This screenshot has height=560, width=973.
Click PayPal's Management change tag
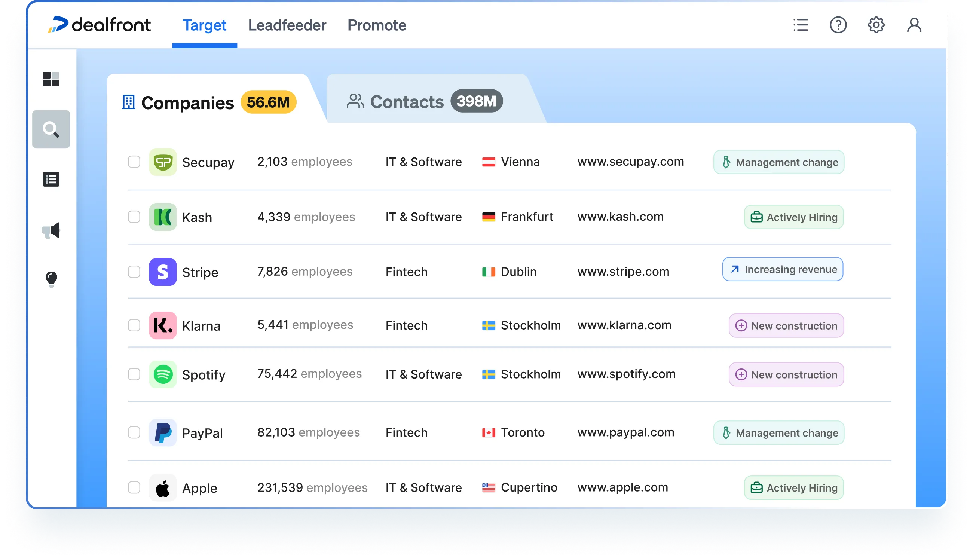(778, 433)
